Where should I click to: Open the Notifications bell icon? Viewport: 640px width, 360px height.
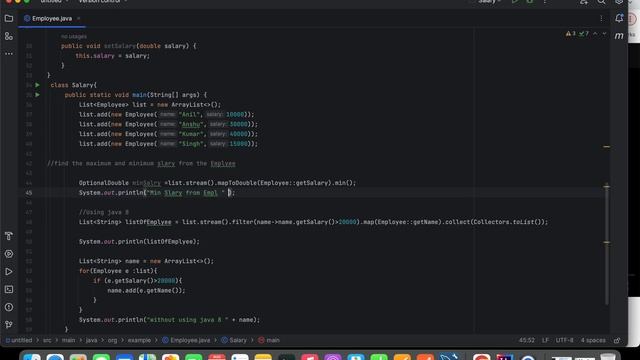point(619,18)
